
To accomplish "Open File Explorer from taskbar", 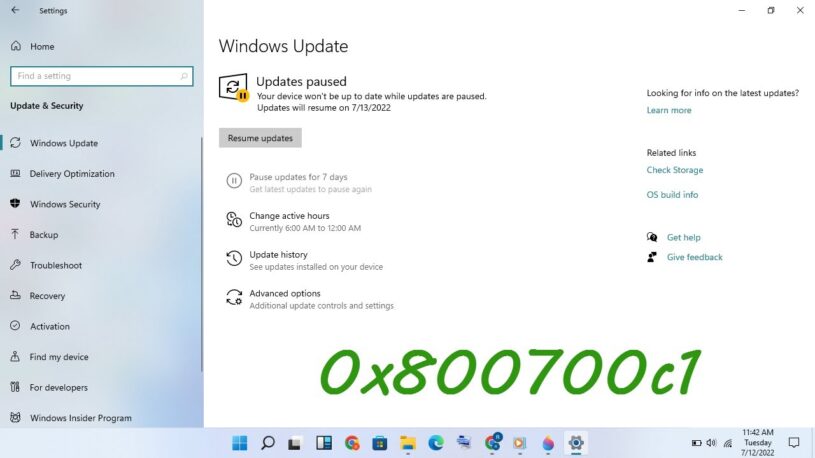I will (408, 443).
